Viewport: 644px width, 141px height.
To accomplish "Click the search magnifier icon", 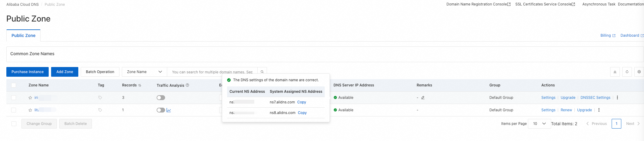I will coord(262,72).
